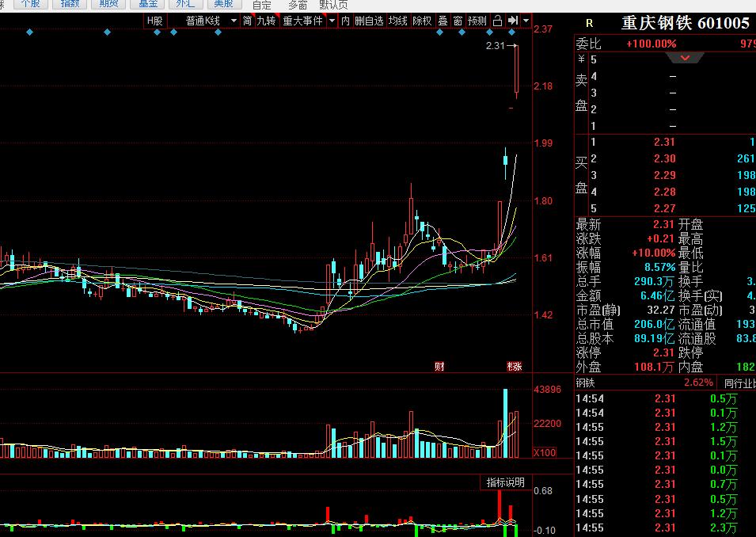This screenshot has height=537, width=756.
Task: Expand the 重大事件 dropdown arrow
Action: tap(332, 21)
